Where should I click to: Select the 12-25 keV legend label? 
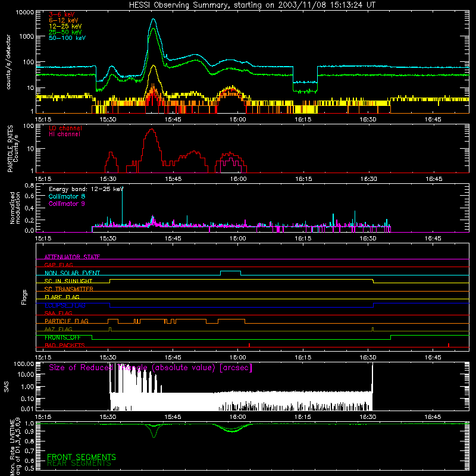click(65, 26)
